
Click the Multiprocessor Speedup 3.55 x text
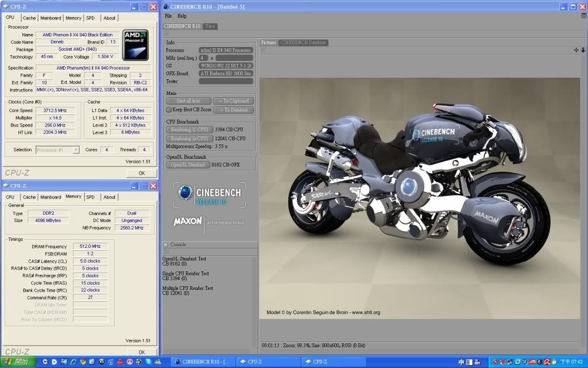(197, 147)
